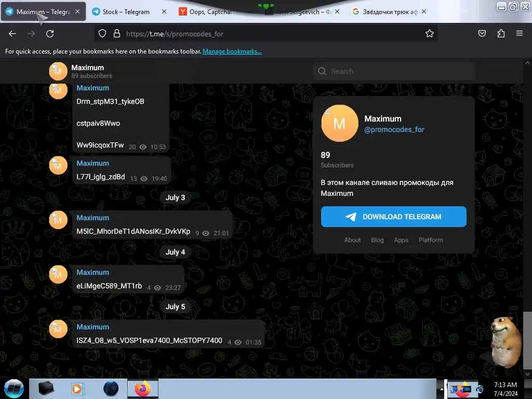Open the @promocodes_for channel link

click(394, 129)
